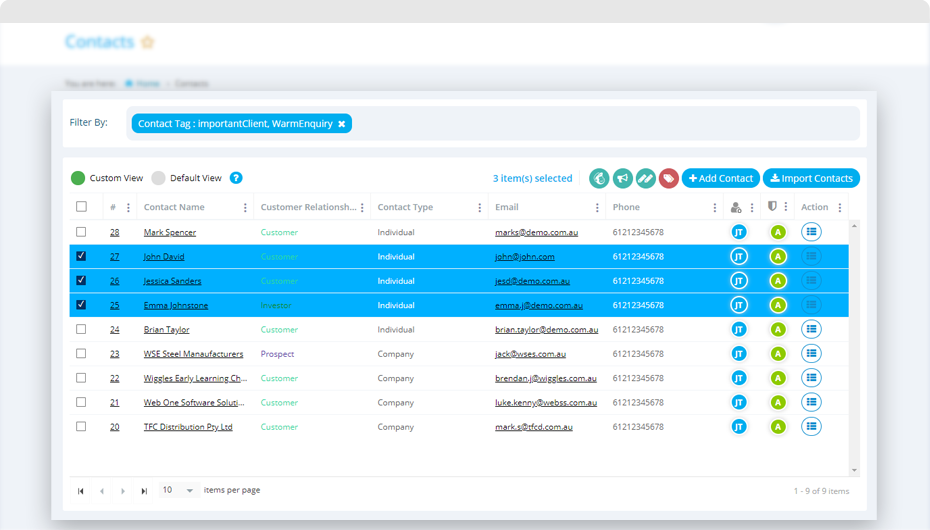Click the favorite star beside Contacts title
This screenshot has width=930, height=530.
pyautogui.click(x=148, y=42)
